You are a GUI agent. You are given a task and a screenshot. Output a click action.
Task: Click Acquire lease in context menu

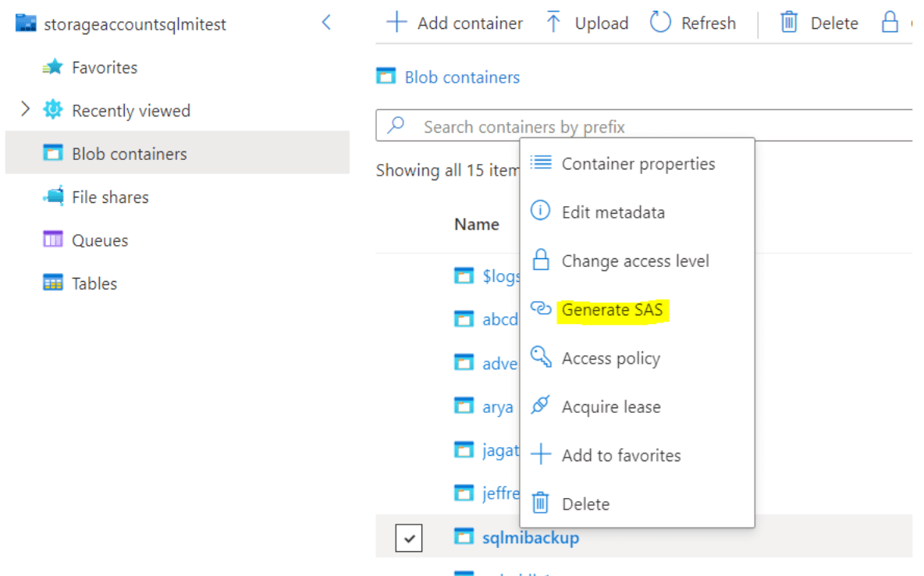(x=610, y=407)
